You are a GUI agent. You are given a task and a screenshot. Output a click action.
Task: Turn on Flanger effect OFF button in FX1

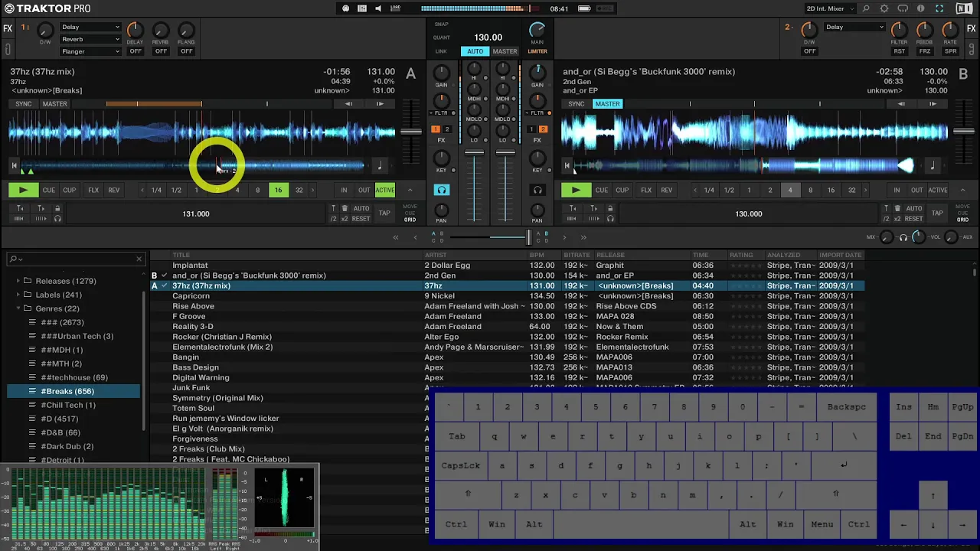pyautogui.click(x=187, y=51)
